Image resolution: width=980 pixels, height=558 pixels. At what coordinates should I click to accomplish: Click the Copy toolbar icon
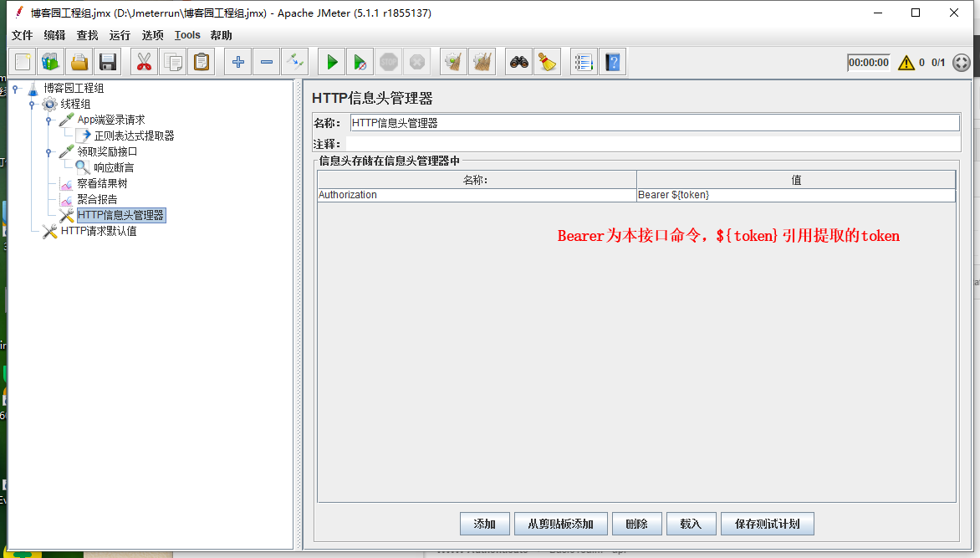point(173,62)
